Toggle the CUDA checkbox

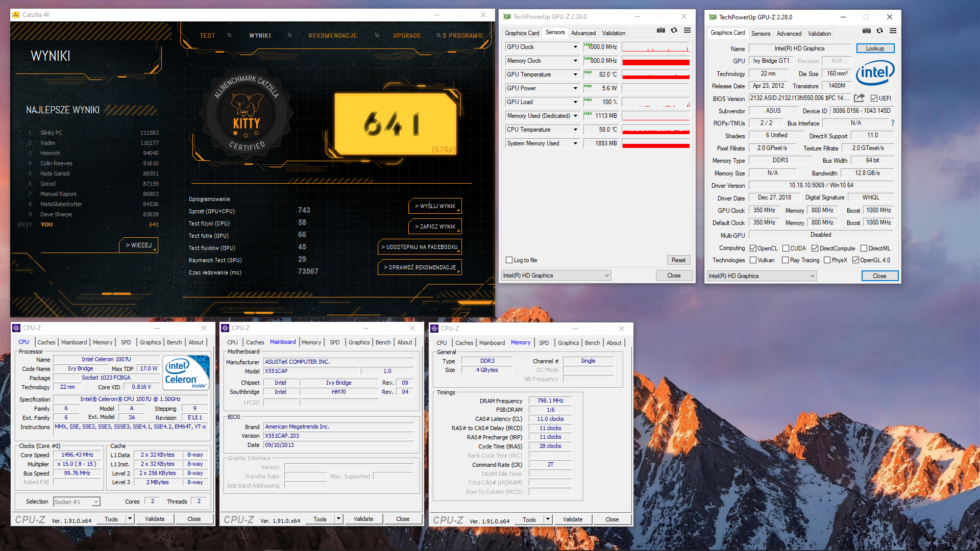click(786, 248)
